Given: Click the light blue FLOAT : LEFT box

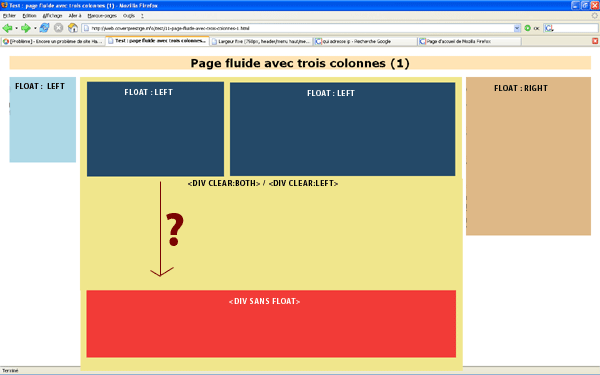Looking at the screenshot, I should coord(42,120).
